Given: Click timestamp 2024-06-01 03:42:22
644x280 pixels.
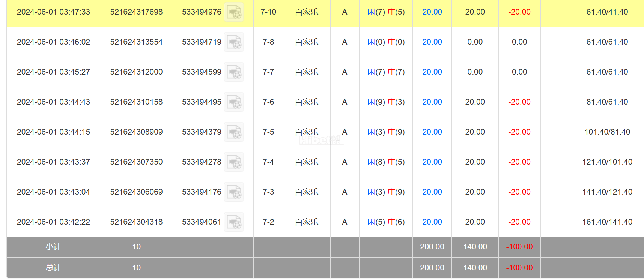Looking at the screenshot, I should coord(53,222).
